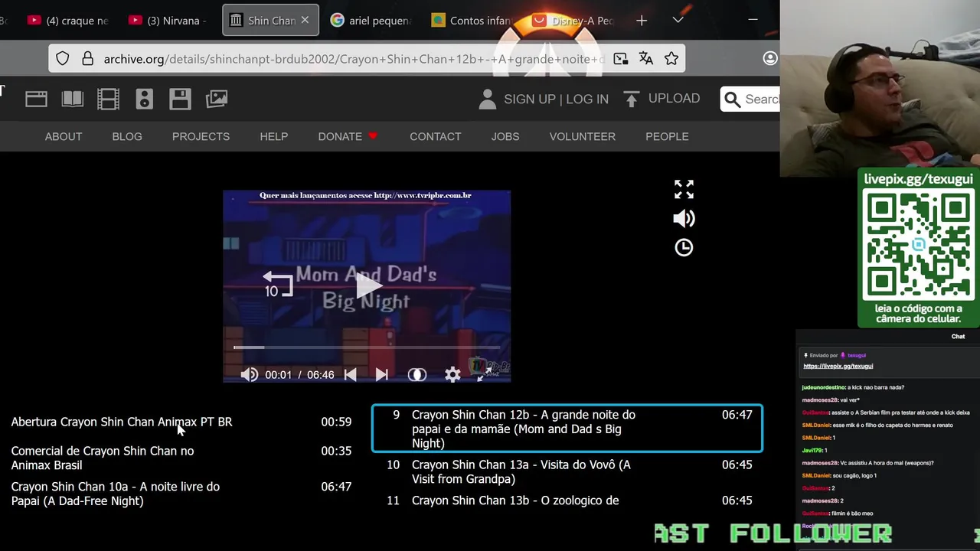Open the Web (Wayback Machine) icon in Archive nav

[36, 99]
